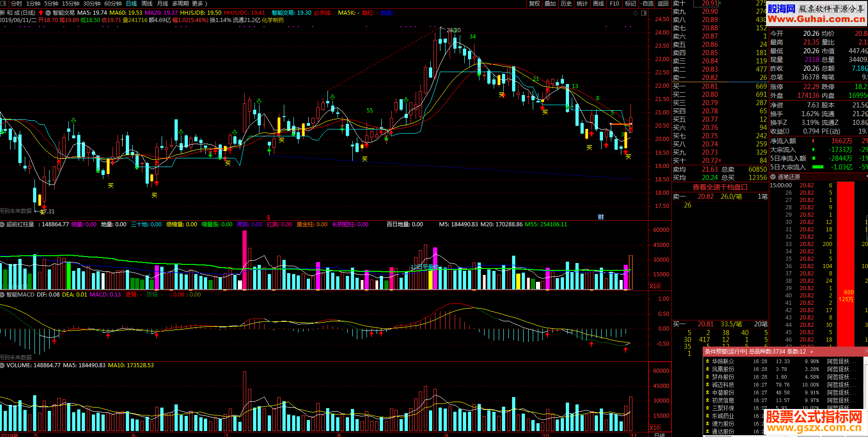Viewport: 868px width, 437px height.
Task: Toggle the left side panel icon
Action: [3, 3]
